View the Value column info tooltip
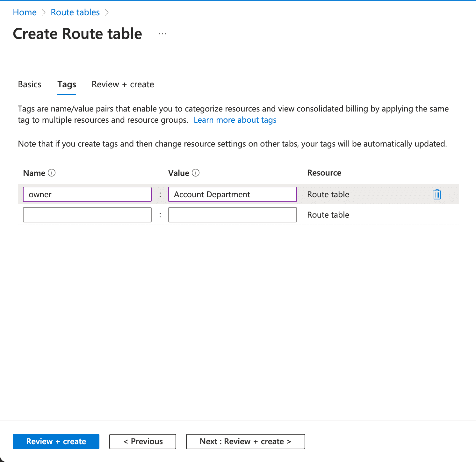This screenshot has height=462, width=476. (x=196, y=173)
